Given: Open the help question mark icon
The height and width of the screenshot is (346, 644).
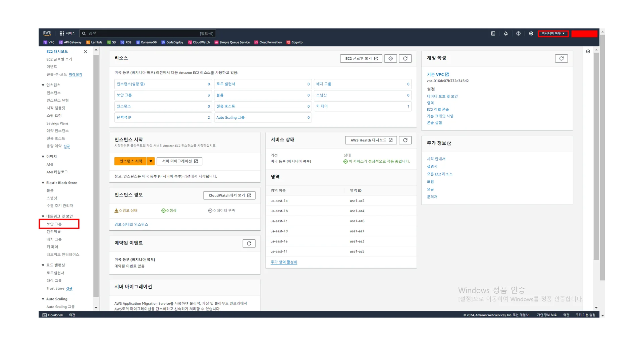Looking at the screenshot, I should [x=518, y=34].
